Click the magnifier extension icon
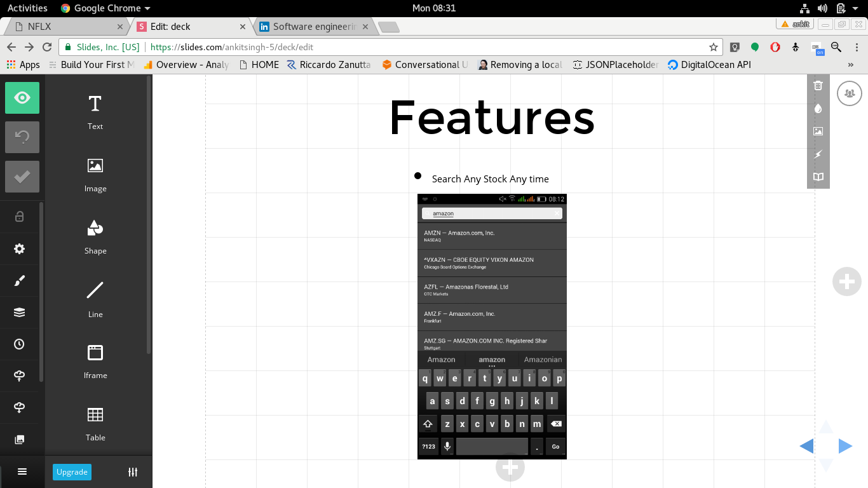Image resolution: width=868 pixels, height=488 pixels. [x=836, y=47]
